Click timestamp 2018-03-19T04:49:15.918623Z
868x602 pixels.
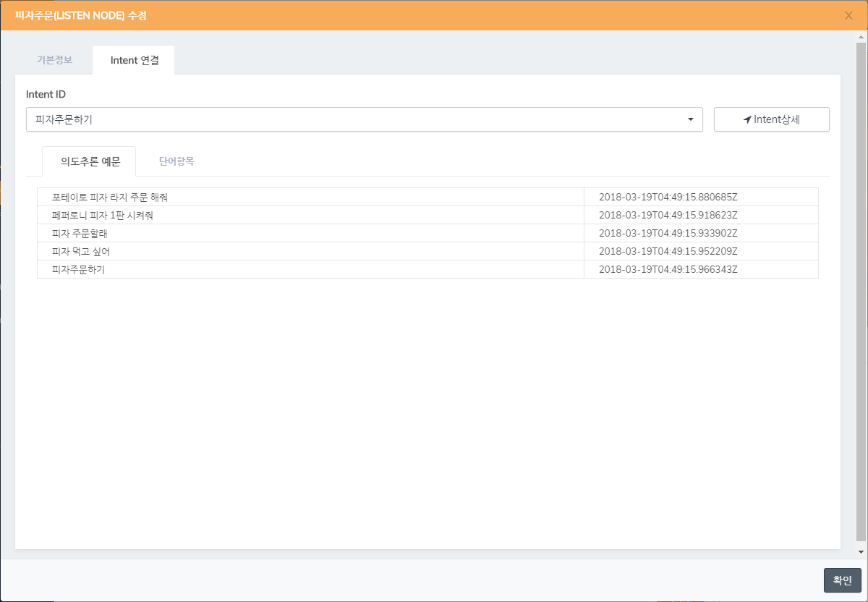pyautogui.click(x=668, y=215)
